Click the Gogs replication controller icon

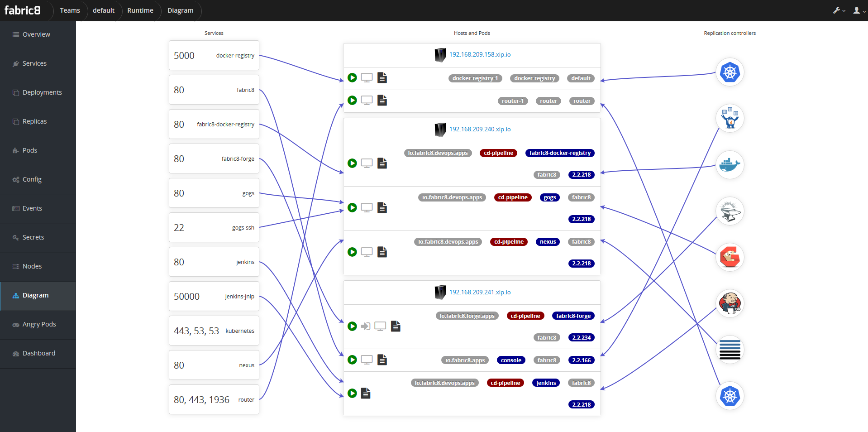coord(730,257)
